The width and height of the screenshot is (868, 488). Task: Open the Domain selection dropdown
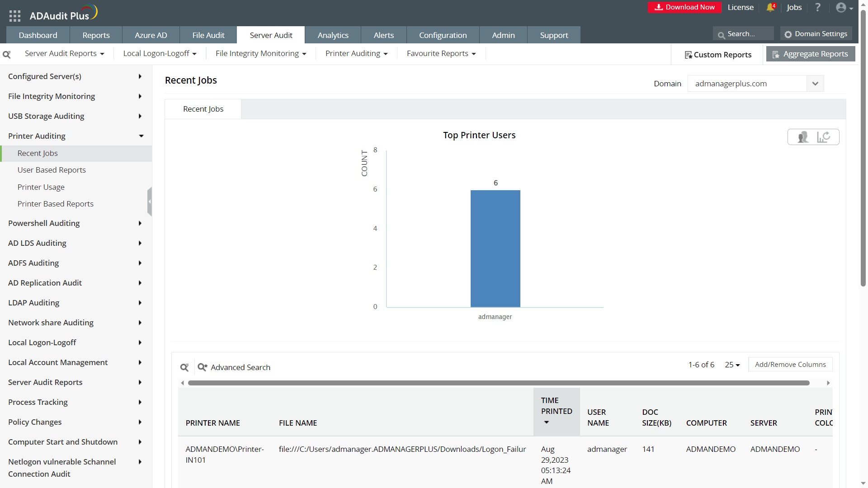tap(815, 84)
